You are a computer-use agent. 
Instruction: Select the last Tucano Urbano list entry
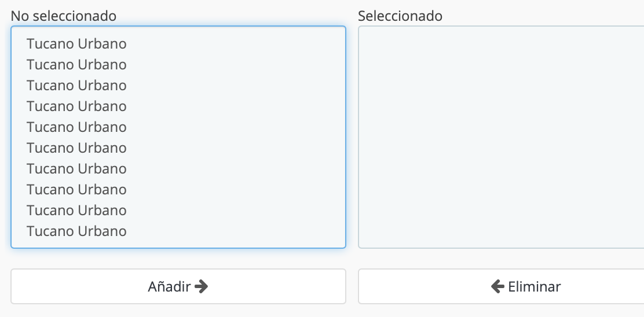[178, 231]
